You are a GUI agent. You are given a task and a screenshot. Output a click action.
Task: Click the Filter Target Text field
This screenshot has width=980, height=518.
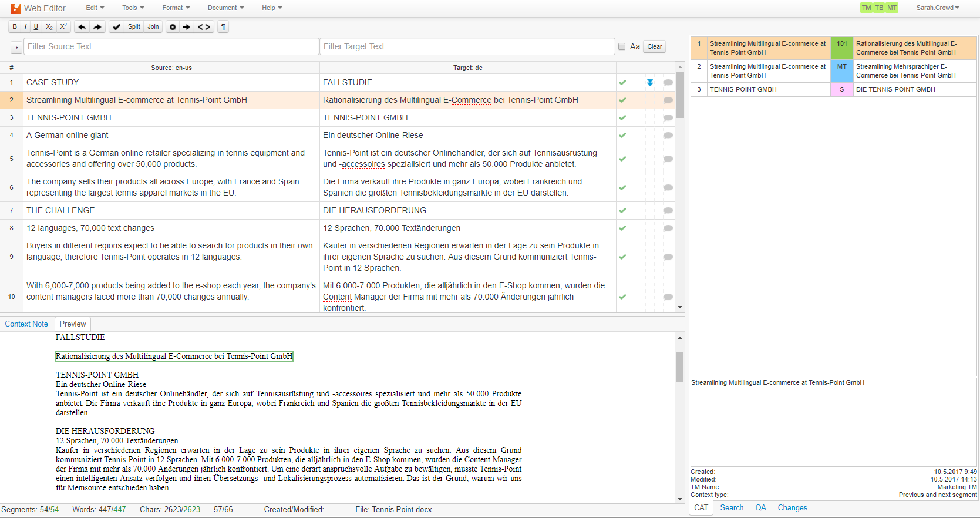pyautogui.click(x=467, y=47)
